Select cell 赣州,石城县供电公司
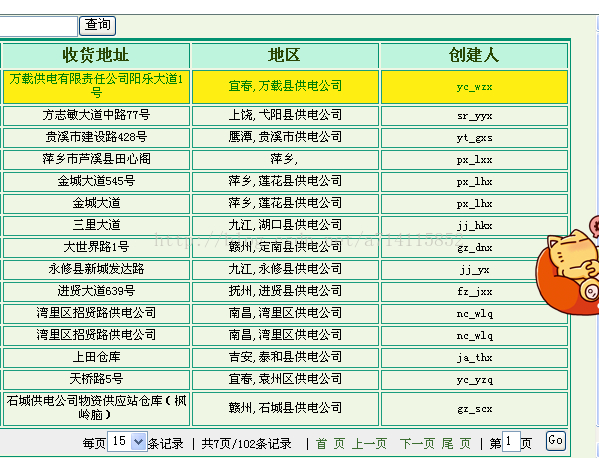Image resolution: width=599 pixels, height=458 pixels. (285, 409)
